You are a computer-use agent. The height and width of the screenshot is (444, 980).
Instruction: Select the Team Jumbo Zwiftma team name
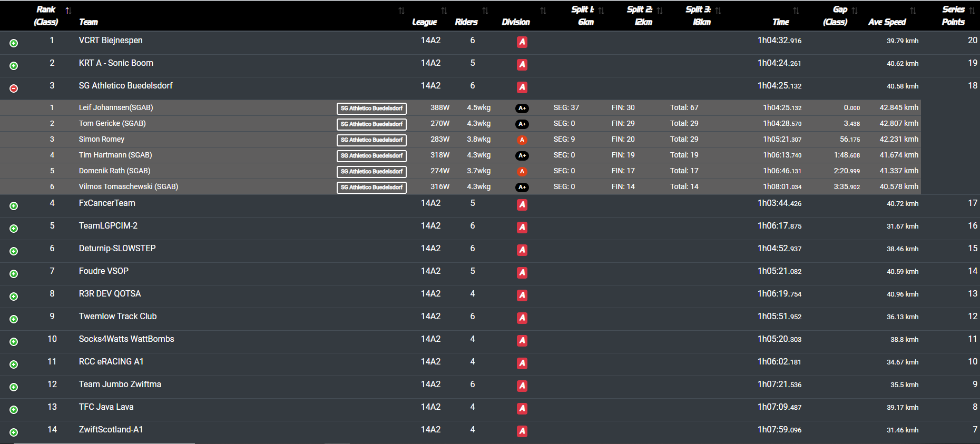tap(120, 384)
